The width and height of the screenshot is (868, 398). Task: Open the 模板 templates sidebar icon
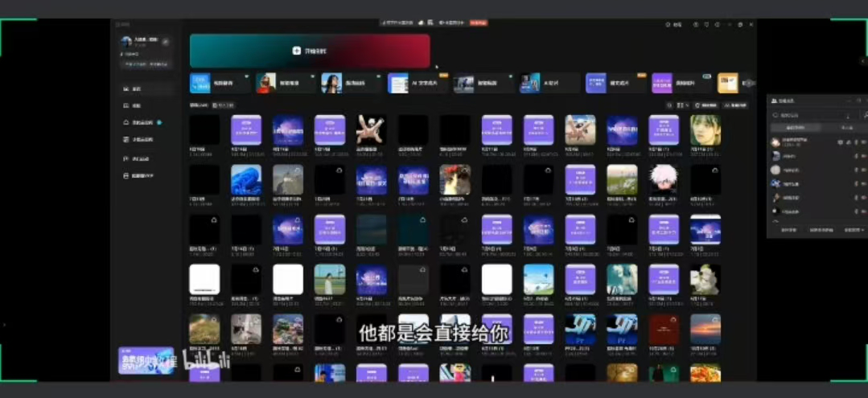(x=126, y=105)
